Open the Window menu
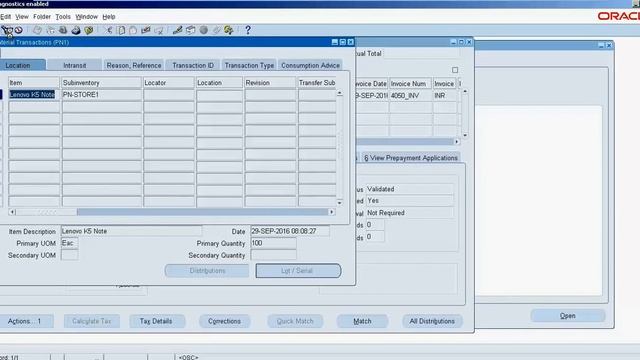This screenshot has height=360, width=640. [87, 17]
